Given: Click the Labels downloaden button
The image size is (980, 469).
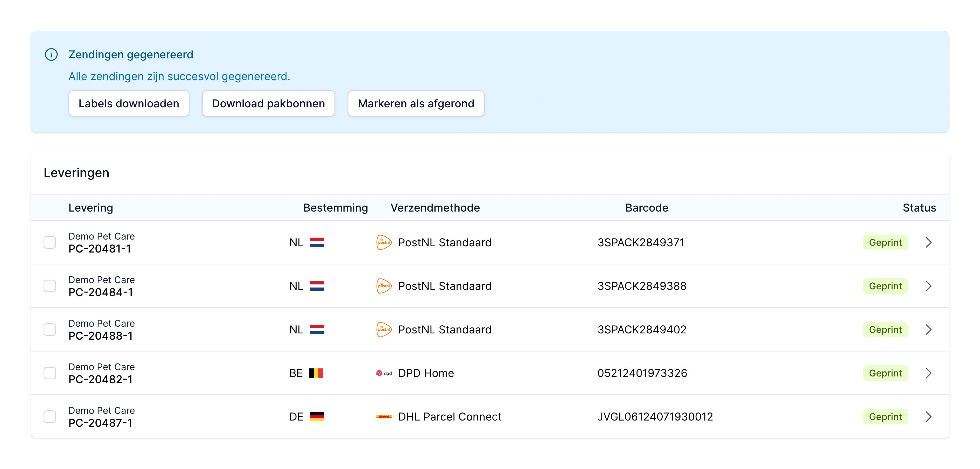Looking at the screenshot, I should 129,103.
